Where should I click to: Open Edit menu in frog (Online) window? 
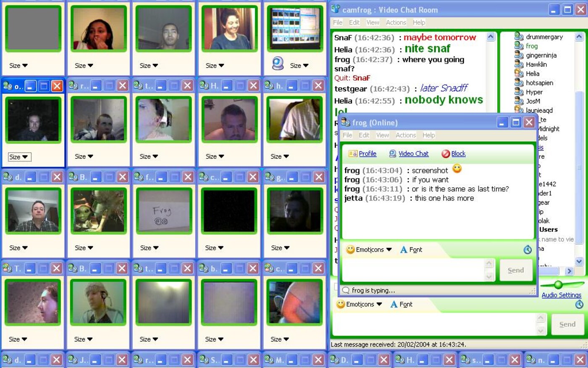(364, 135)
